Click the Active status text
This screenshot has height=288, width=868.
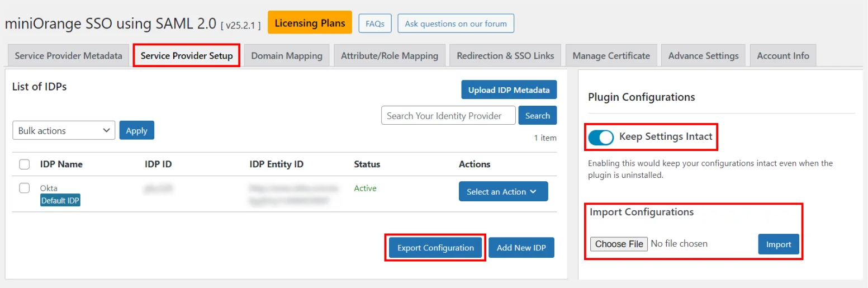[x=365, y=188]
